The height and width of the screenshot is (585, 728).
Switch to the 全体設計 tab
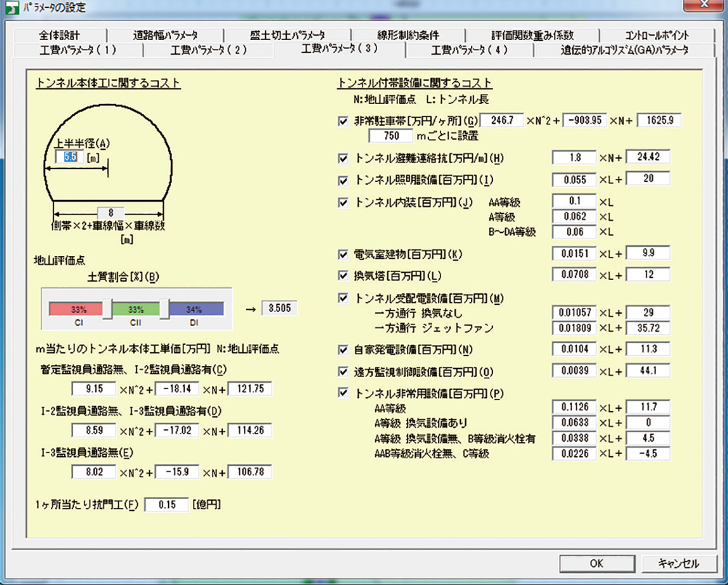pyautogui.click(x=60, y=35)
